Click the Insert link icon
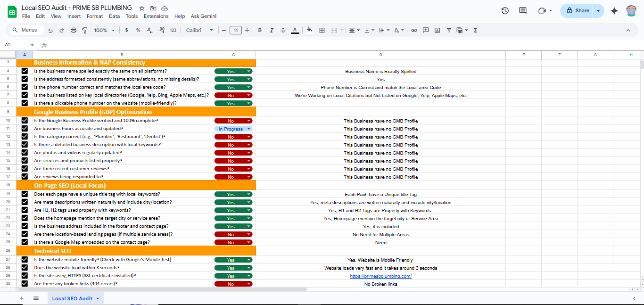This screenshot has height=305, width=644. (x=414, y=30)
